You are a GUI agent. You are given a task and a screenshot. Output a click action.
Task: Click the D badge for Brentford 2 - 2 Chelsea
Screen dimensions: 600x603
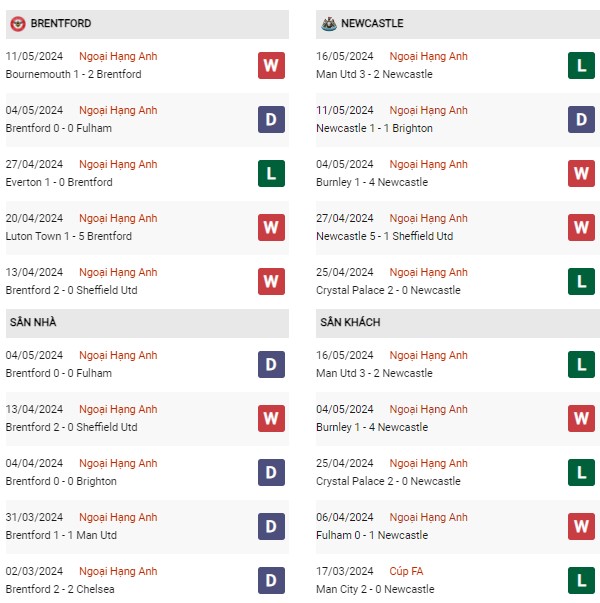click(271, 581)
